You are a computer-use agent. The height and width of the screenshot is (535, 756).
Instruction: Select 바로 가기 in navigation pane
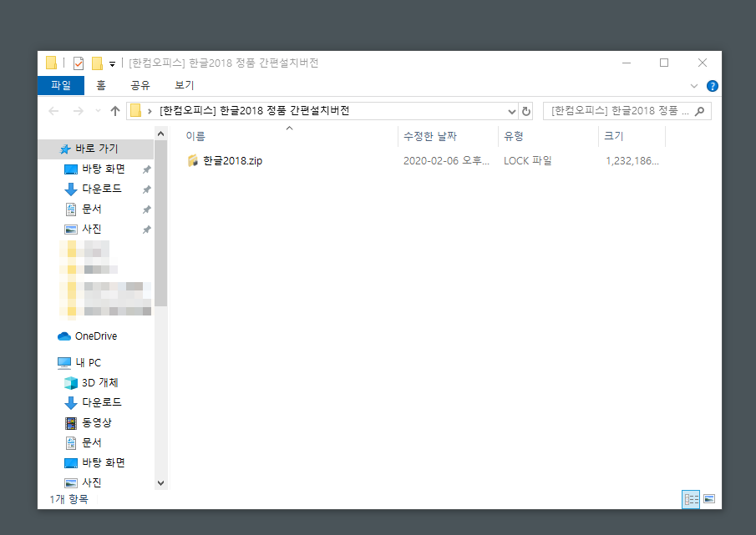tap(96, 149)
